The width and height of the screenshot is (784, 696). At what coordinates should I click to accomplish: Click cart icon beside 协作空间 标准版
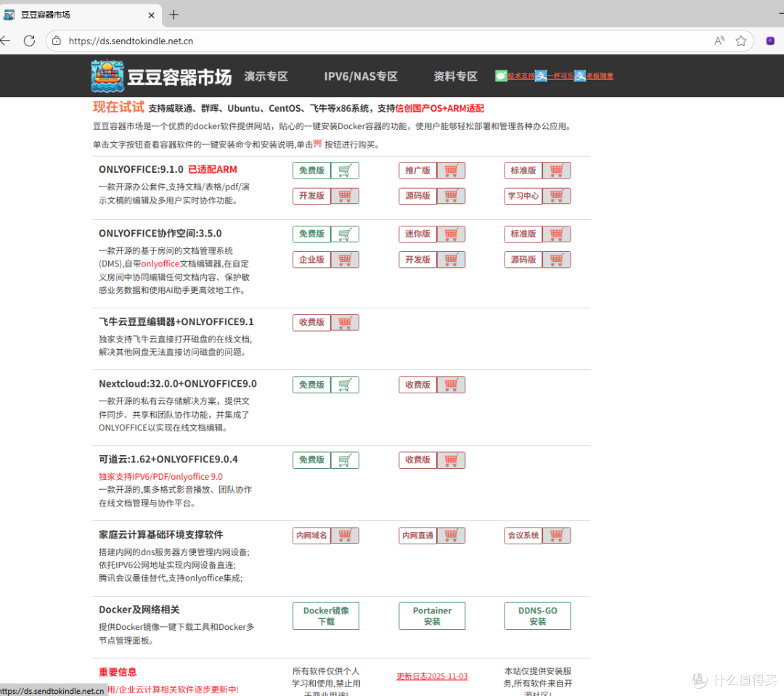(x=557, y=234)
